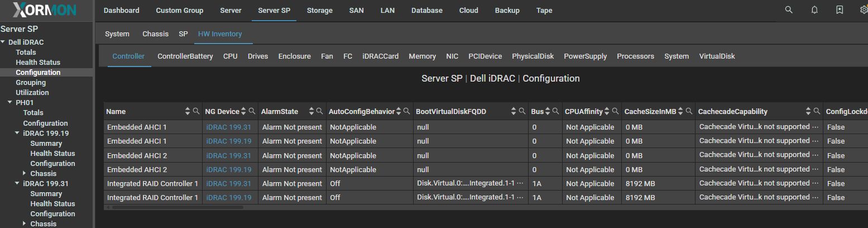Screen dimensions: 868x228
Task: Select the Chassis tab
Action: pyautogui.click(x=155, y=34)
